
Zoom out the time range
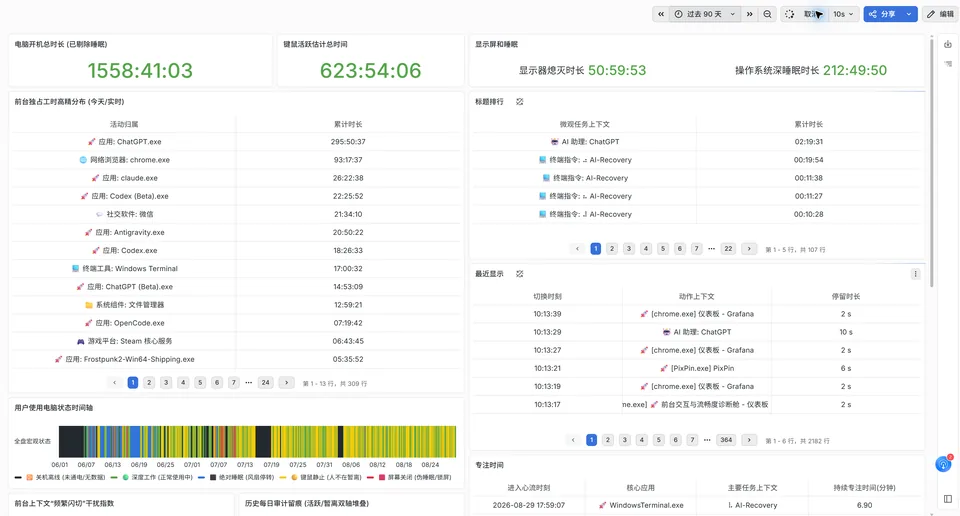coord(767,14)
